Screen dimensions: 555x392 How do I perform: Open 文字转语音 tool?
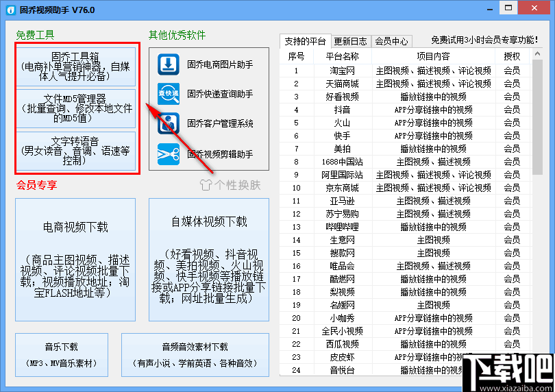75,151
